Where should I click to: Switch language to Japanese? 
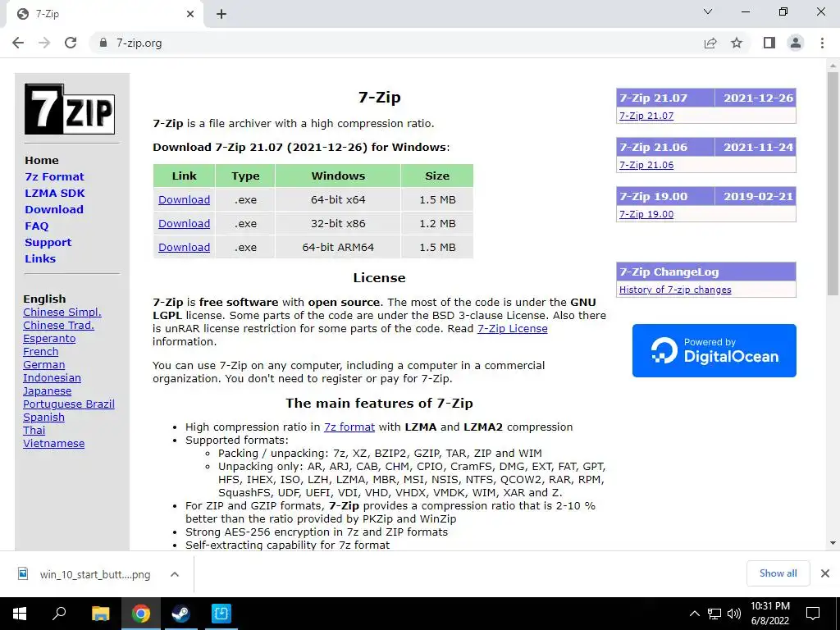pyautogui.click(x=47, y=391)
